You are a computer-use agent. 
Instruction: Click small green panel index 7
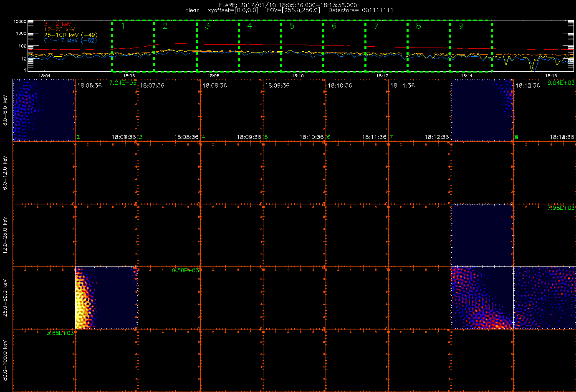(x=391, y=137)
